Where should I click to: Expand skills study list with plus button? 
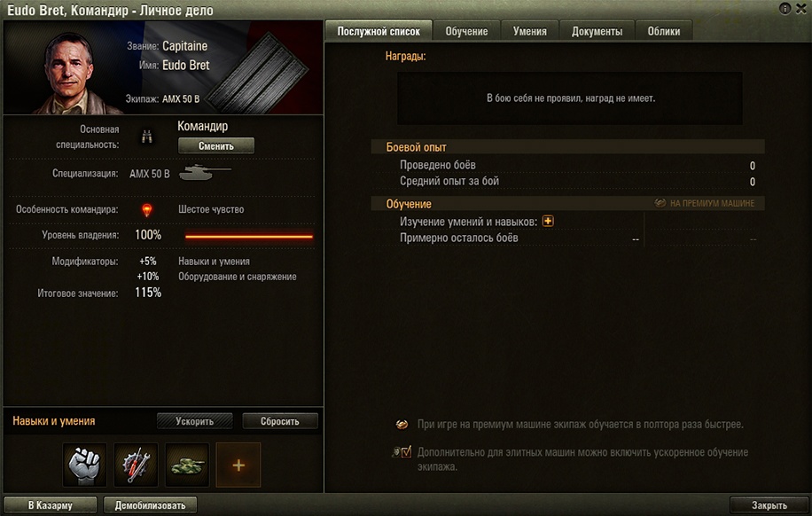(548, 222)
